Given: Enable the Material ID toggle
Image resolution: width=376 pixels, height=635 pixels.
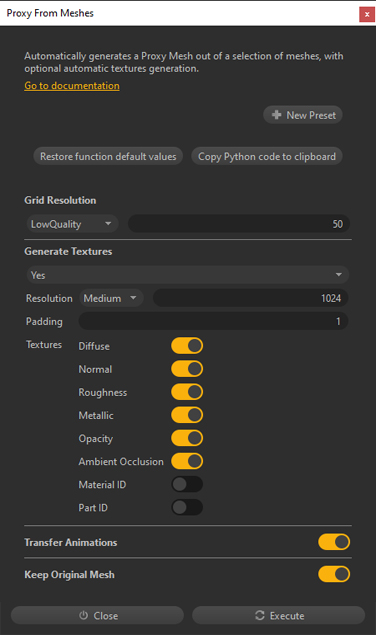Looking at the screenshot, I should [x=187, y=484].
